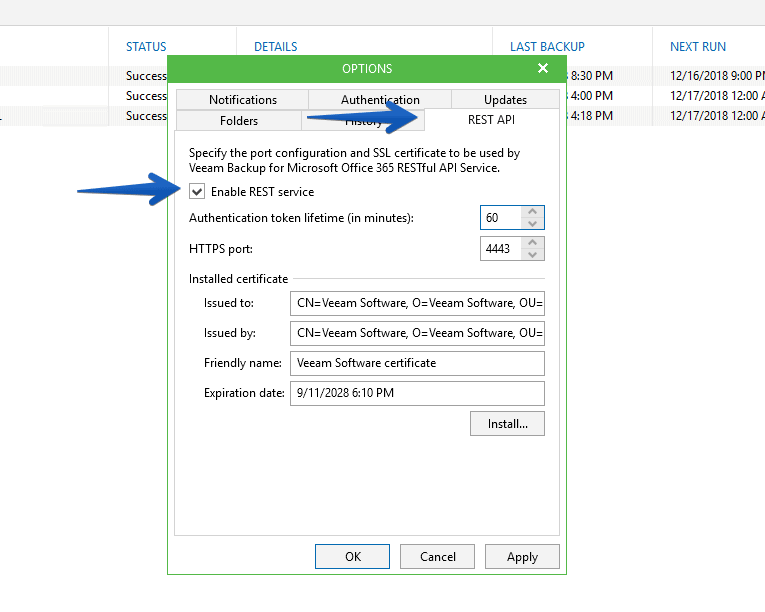Sort jobs by the STATUS column header
765x612 pixels.
(x=146, y=47)
